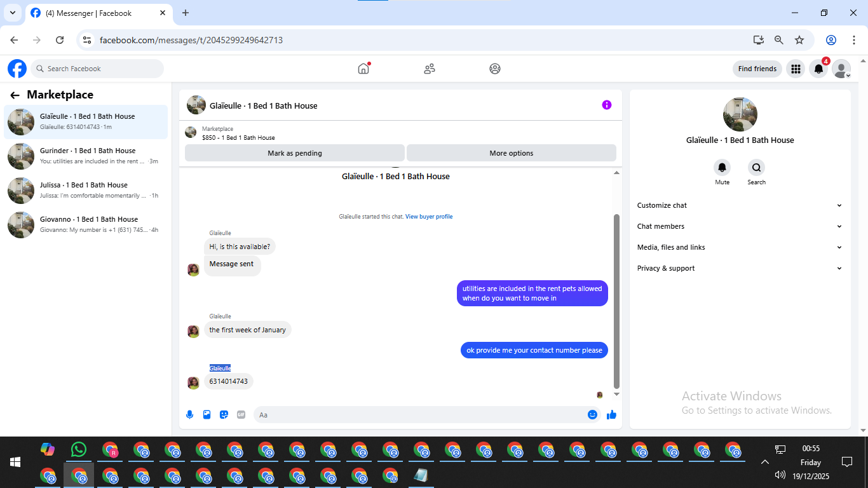Open the notifications bell with badge

(819, 69)
